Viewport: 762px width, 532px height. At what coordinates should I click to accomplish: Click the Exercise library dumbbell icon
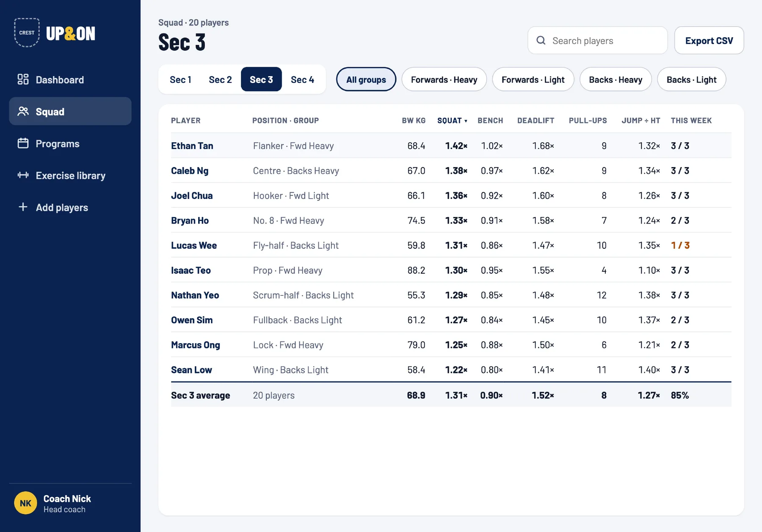23,175
